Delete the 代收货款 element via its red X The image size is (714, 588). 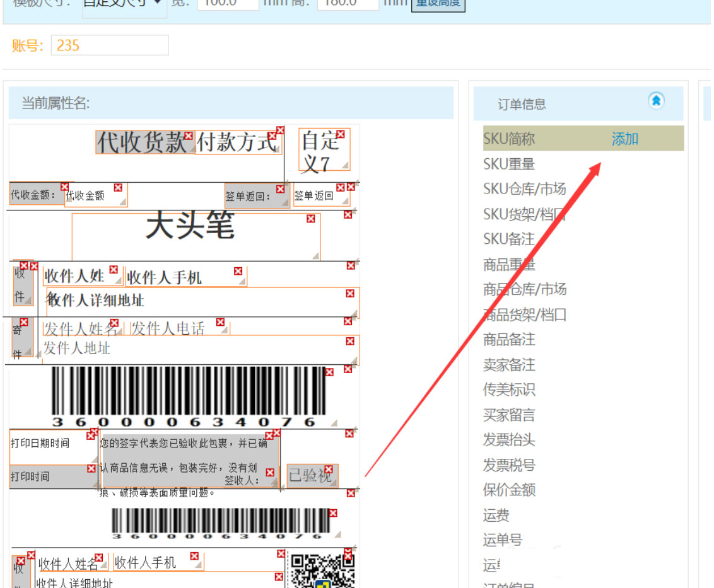coord(189,135)
